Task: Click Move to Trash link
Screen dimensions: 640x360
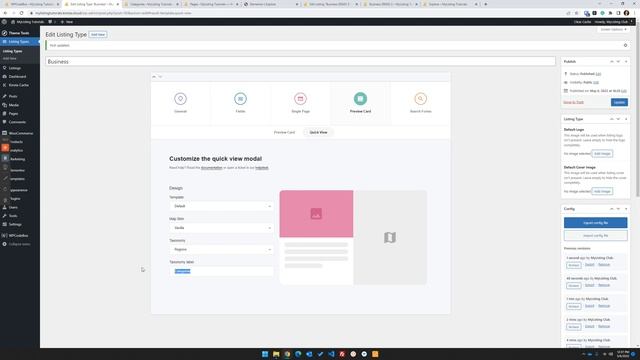Action: click(573, 102)
